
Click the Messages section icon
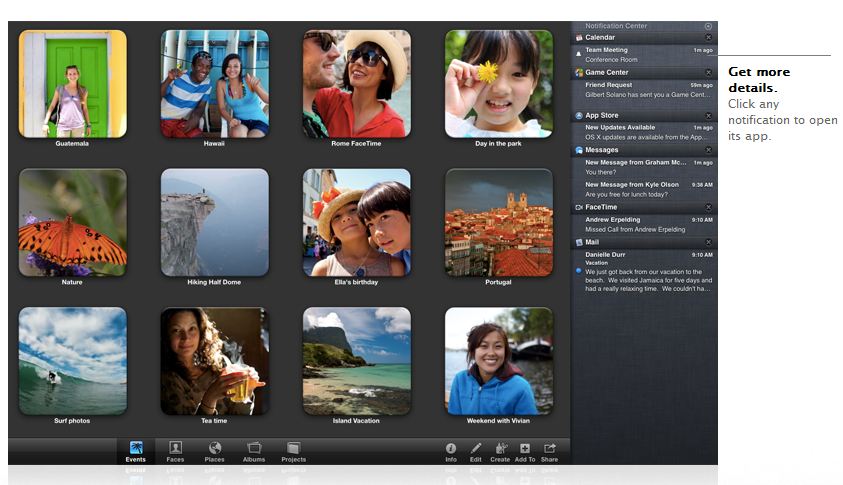579,150
